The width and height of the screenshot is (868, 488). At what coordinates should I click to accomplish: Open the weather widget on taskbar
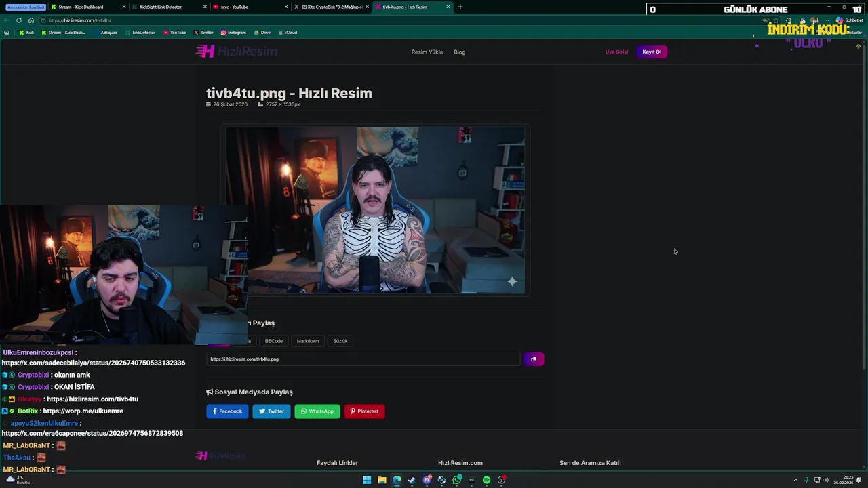pos(18,480)
